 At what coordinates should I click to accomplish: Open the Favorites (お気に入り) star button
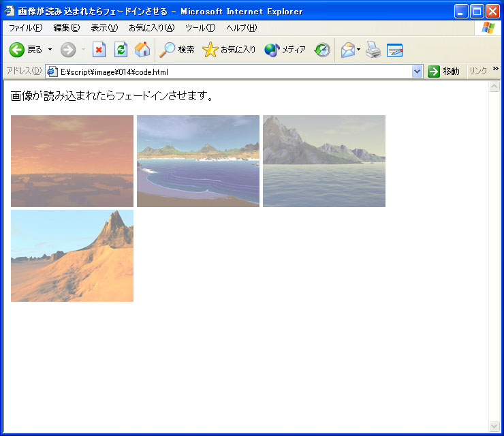click(229, 50)
